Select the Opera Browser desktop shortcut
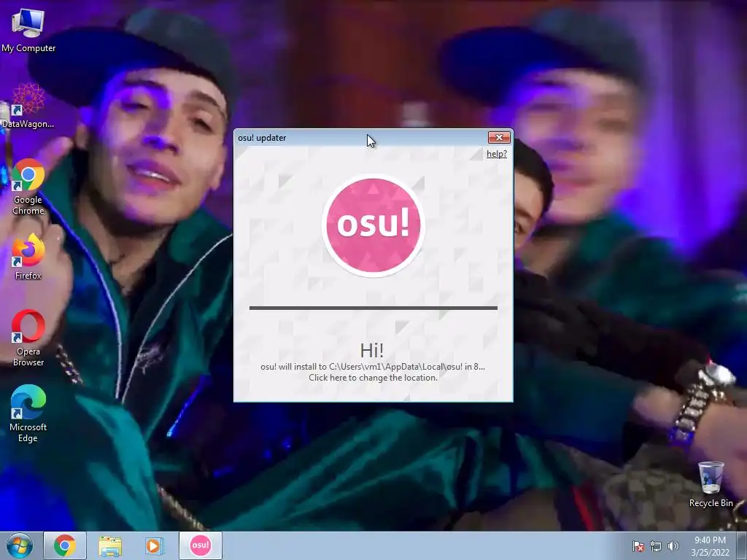The width and height of the screenshot is (747, 560). coord(28,338)
